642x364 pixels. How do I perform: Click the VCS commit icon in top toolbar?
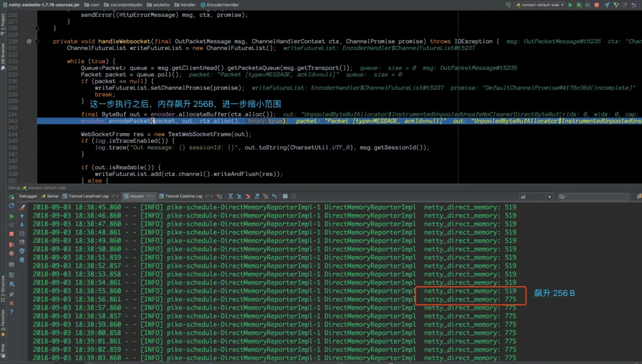click(617, 5)
